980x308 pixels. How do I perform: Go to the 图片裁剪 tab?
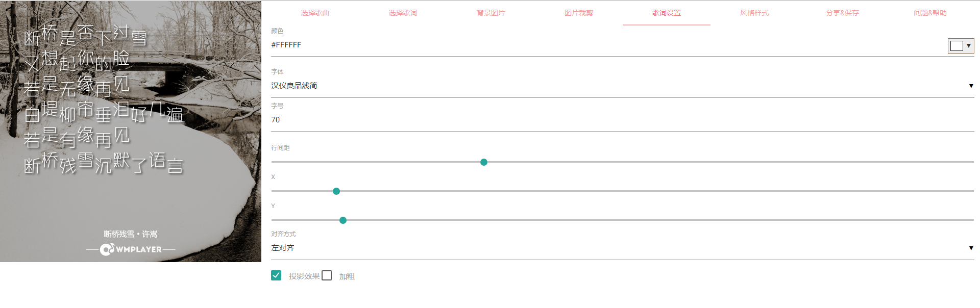[578, 13]
